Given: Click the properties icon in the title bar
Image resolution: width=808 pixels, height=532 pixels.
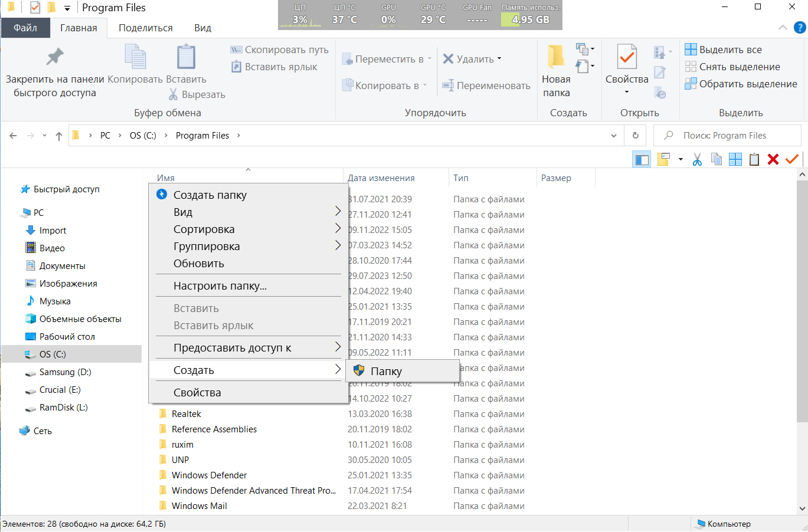Looking at the screenshot, I should pos(35,8).
